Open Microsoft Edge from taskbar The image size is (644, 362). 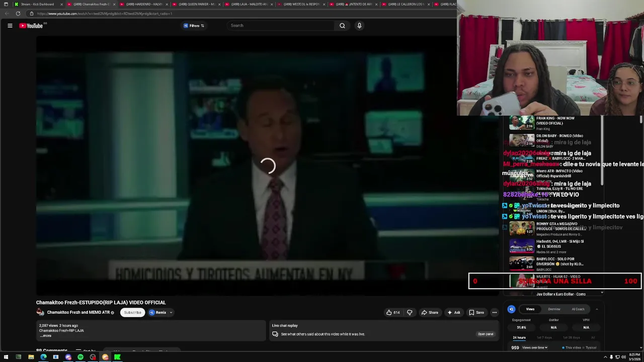pyautogui.click(x=43, y=357)
